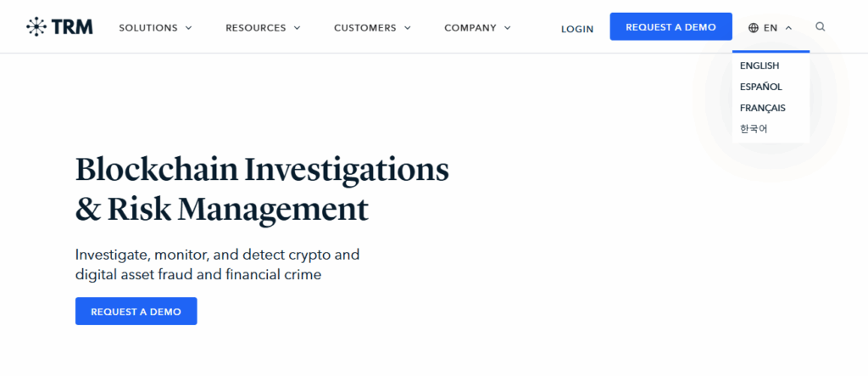Click the TRM wordmark text
Viewport: 868px width, 376px height.
pyautogui.click(x=72, y=26)
